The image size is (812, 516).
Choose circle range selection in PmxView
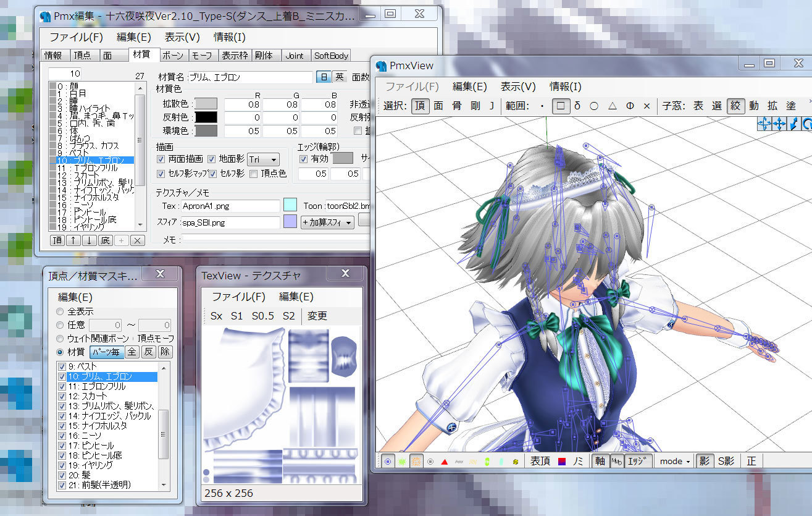[x=594, y=106]
